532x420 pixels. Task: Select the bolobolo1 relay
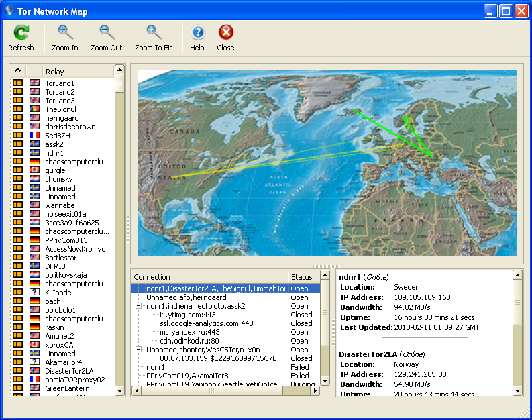tap(60, 310)
